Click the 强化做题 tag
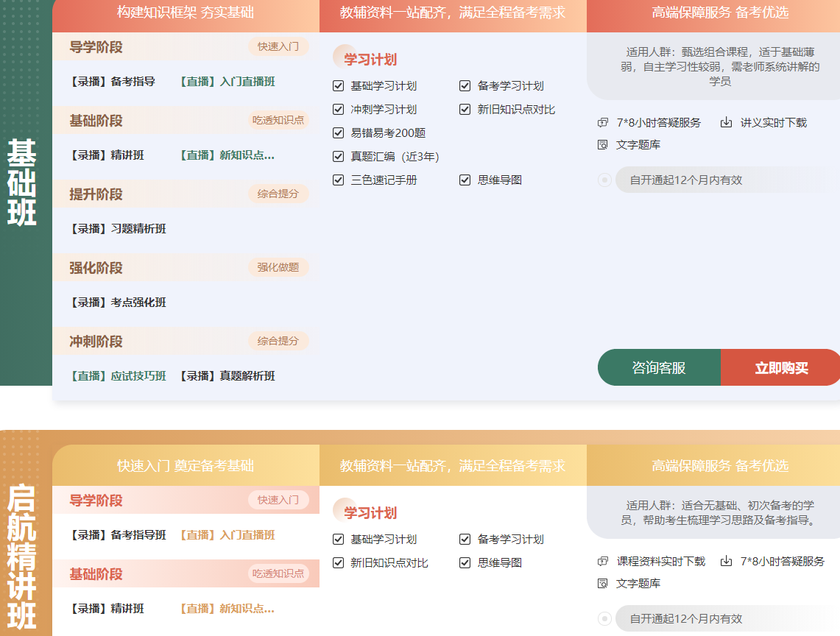The height and width of the screenshot is (636, 840). point(278,266)
